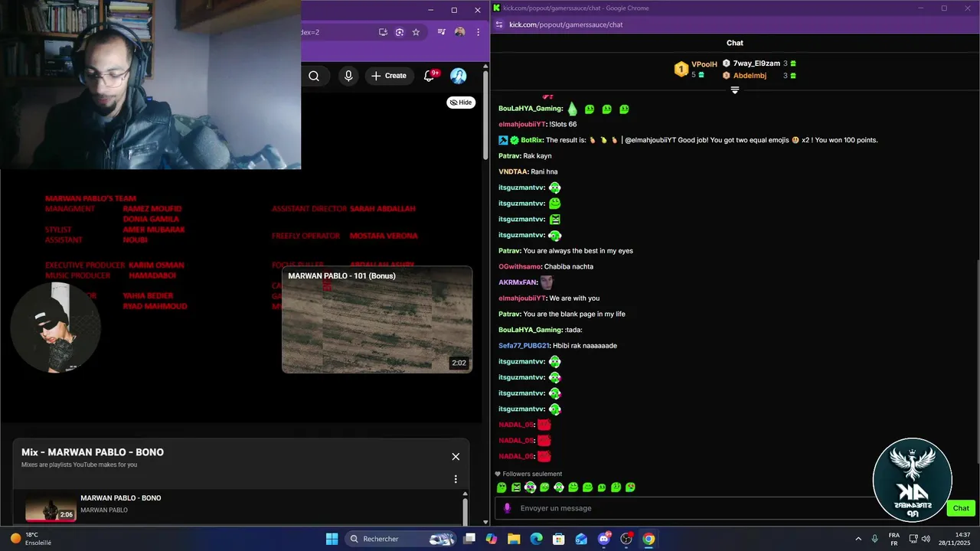
Task: Click VNDTAA username in chat
Action: coord(513,171)
